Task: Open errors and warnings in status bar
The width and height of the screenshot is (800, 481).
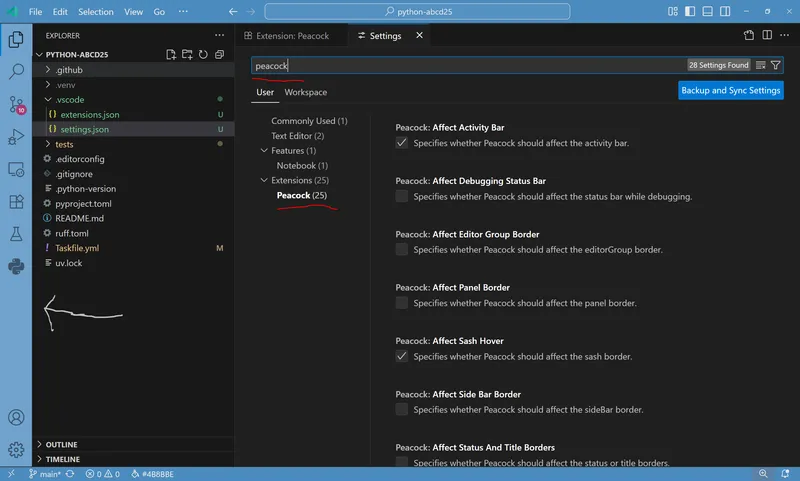Action: coord(103,474)
